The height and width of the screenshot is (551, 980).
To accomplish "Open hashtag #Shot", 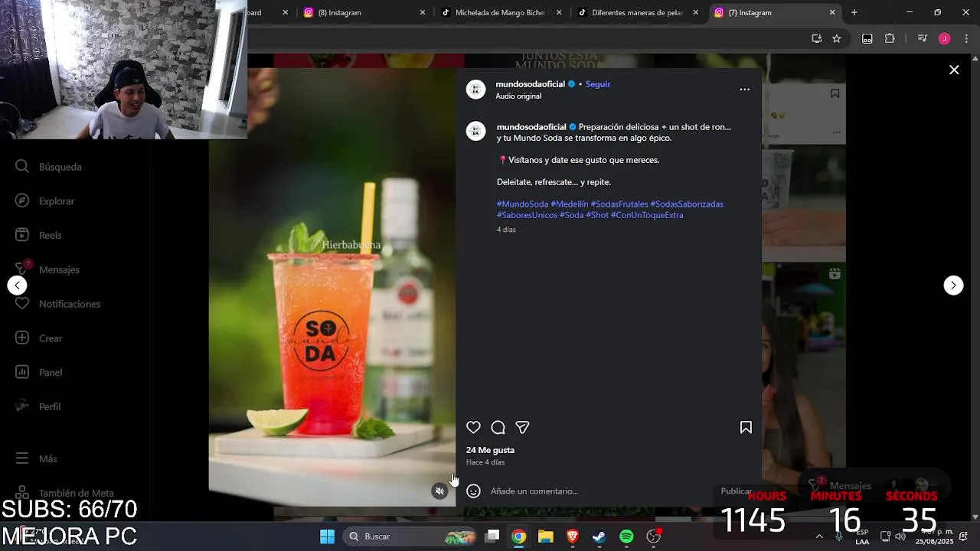I will tap(597, 215).
